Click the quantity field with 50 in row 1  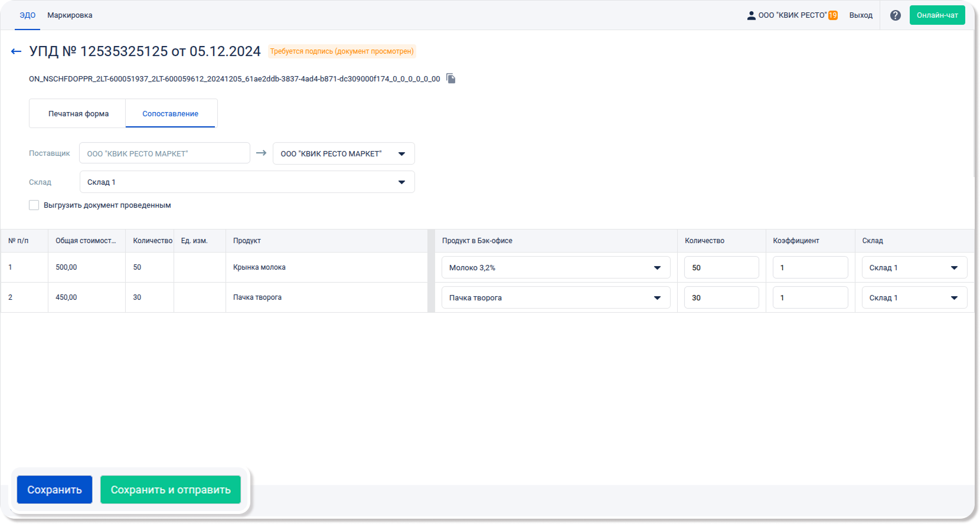click(721, 267)
